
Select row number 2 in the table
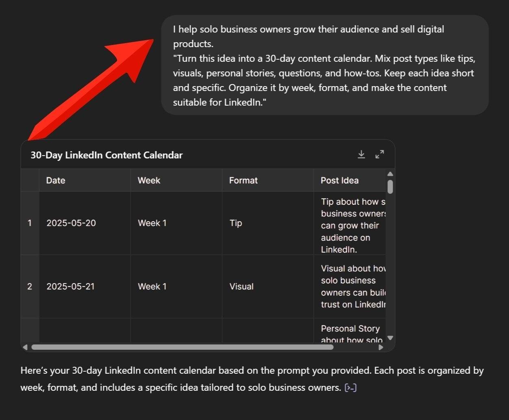click(x=30, y=286)
